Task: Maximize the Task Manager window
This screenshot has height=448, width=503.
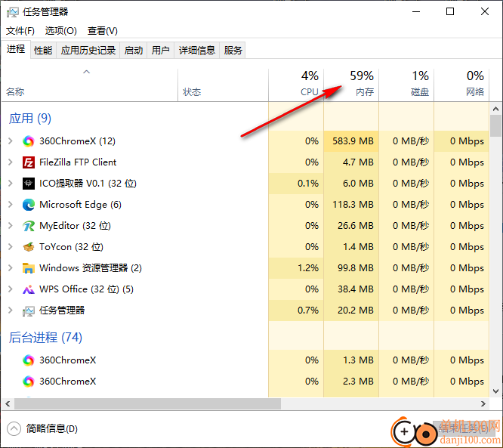Action: [x=450, y=11]
